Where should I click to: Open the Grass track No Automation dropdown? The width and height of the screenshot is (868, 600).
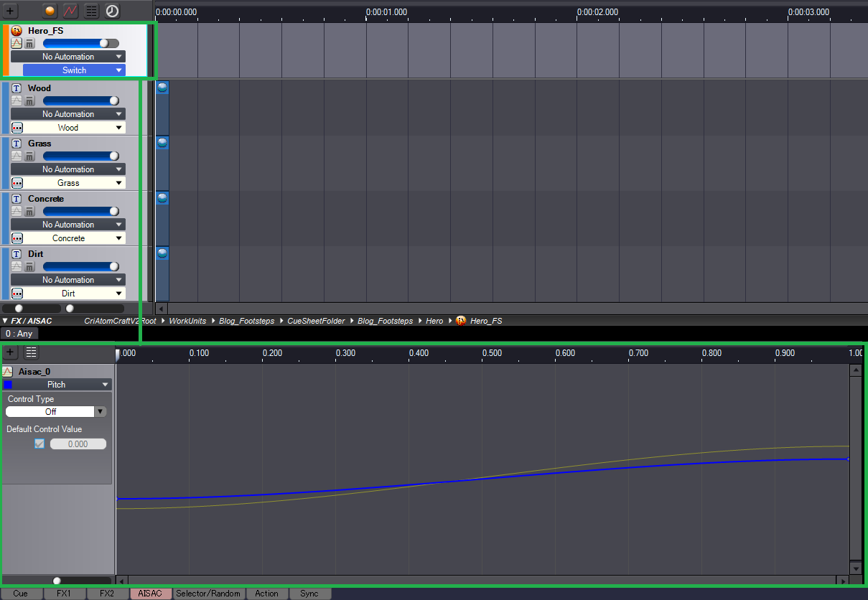68,169
